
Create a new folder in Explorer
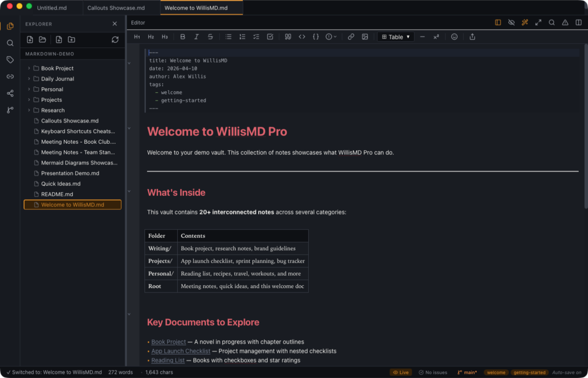(x=71, y=39)
